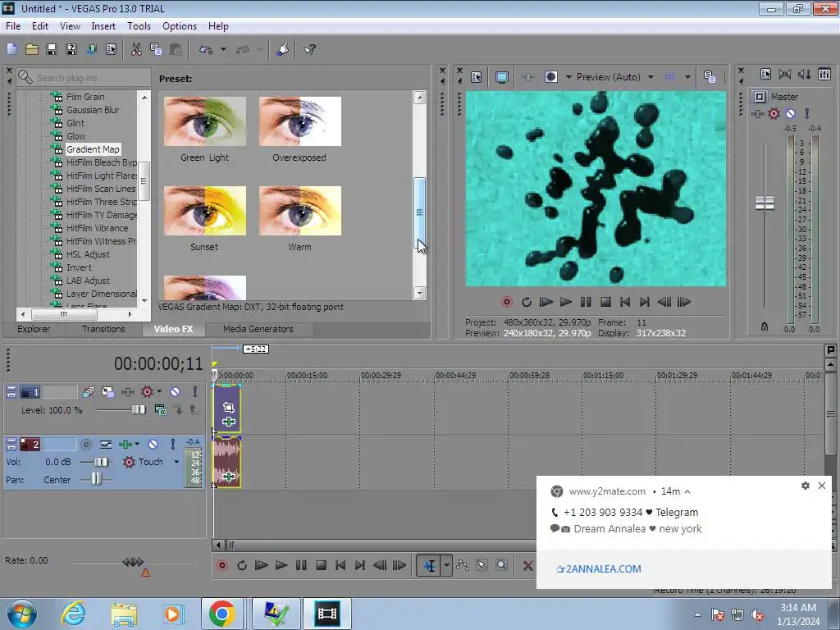Adjust track 1 Level slider
Viewport: 840px width, 630px height.
click(138, 410)
